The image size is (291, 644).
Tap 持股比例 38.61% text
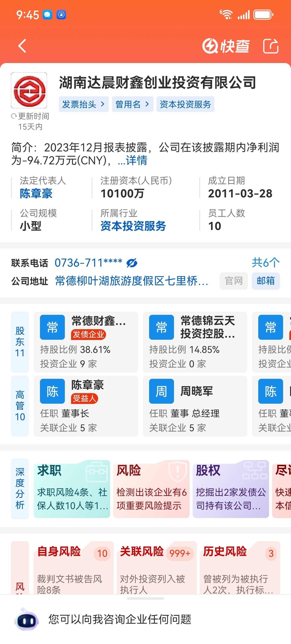coord(75,350)
